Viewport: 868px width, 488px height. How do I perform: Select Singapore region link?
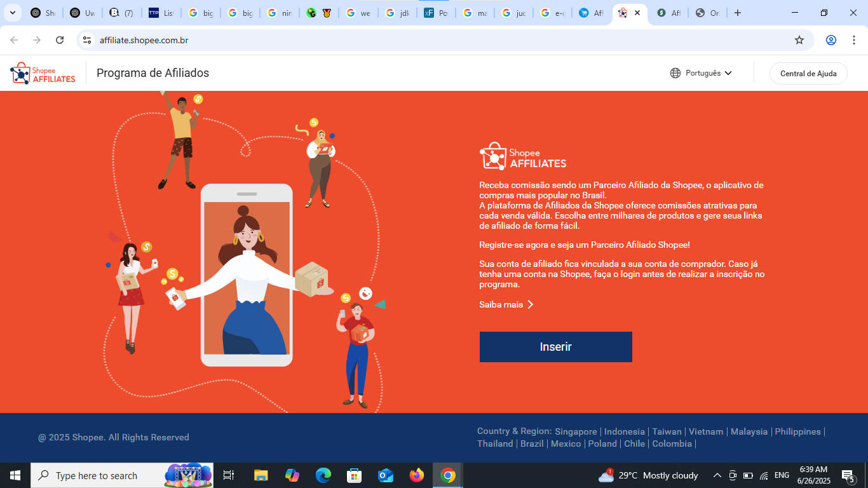coord(576,431)
